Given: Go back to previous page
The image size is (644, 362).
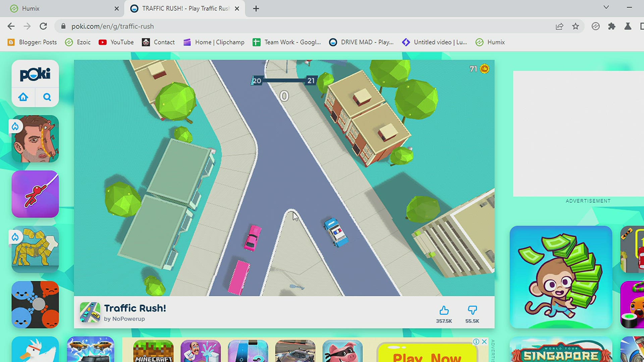Looking at the screenshot, I should 11,26.
